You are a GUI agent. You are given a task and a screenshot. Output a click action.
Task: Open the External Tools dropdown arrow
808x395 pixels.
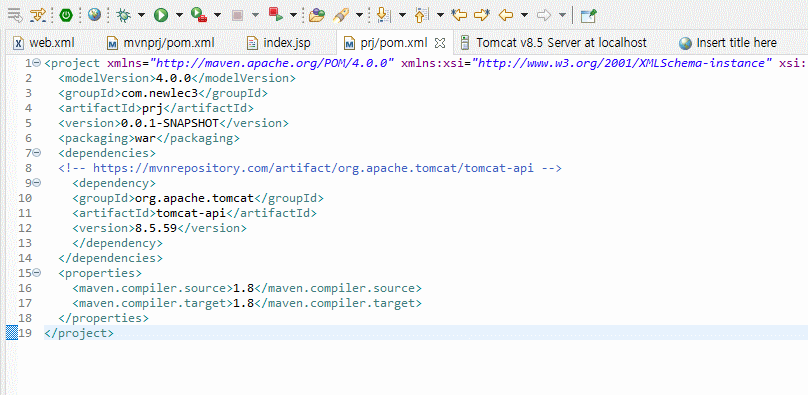point(217,15)
